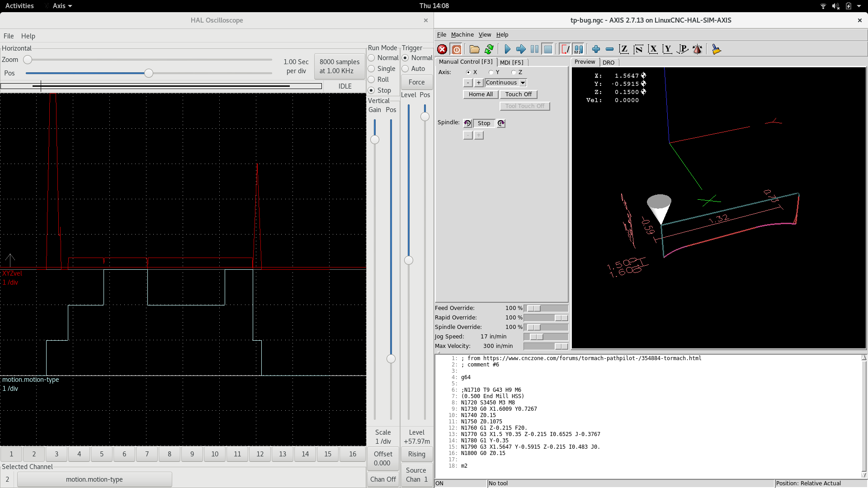
Task: Select oscilloscope channel 12 button
Action: tap(260, 454)
